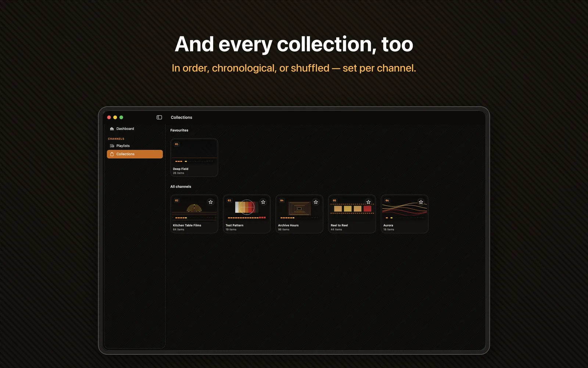Maximize window with the green button
Screen dimensions: 588x368
121,117
